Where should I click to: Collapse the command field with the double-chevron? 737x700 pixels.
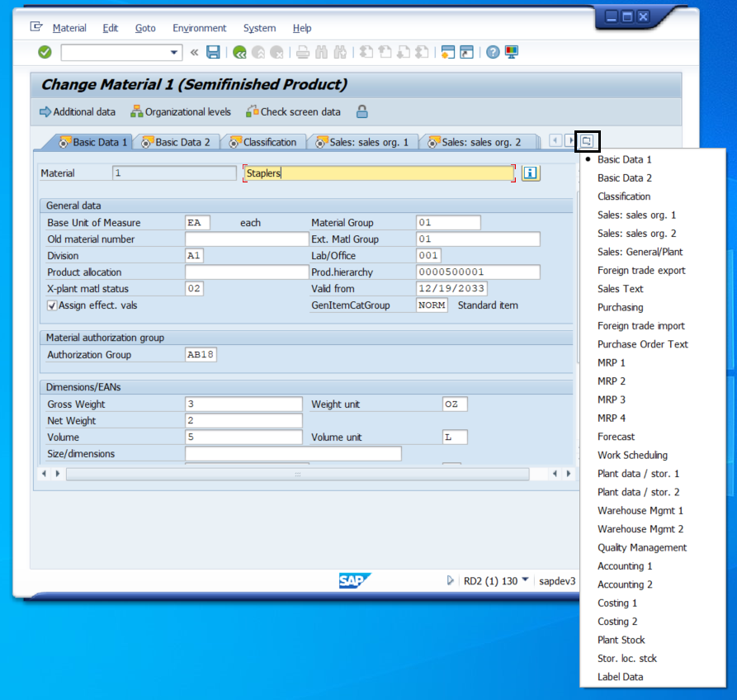[x=194, y=52]
